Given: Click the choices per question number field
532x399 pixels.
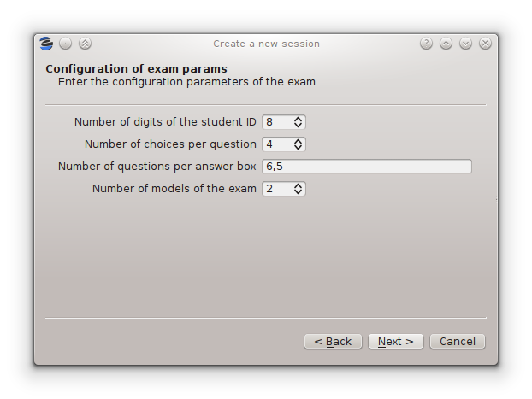Looking at the screenshot, I should (275, 144).
